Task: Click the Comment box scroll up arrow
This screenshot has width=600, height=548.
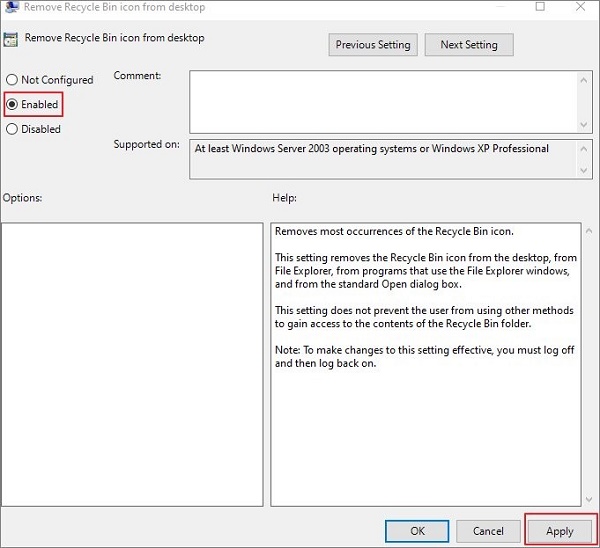Action: [584, 77]
